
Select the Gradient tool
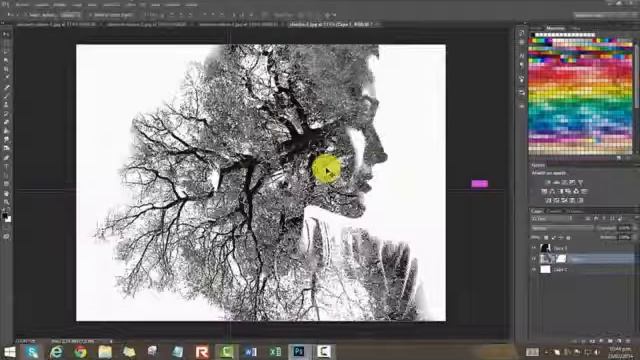pyautogui.click(x=6, y=131)
